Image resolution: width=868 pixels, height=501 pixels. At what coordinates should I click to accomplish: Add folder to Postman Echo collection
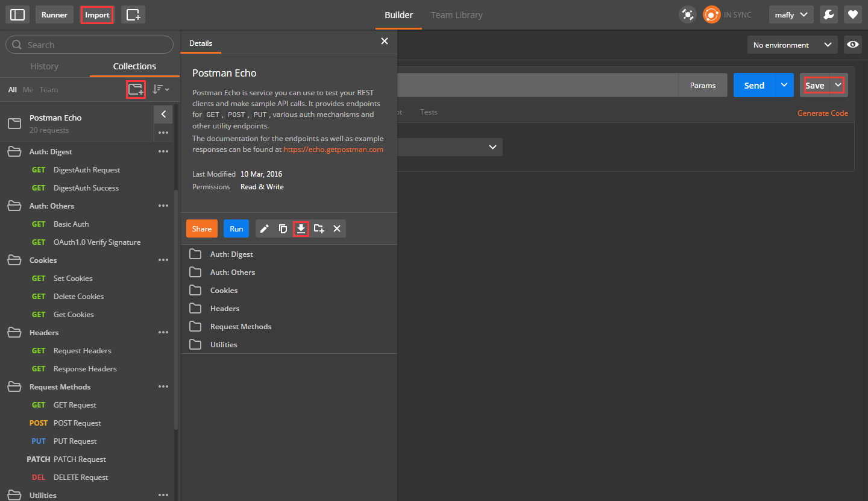pos(319,228)
